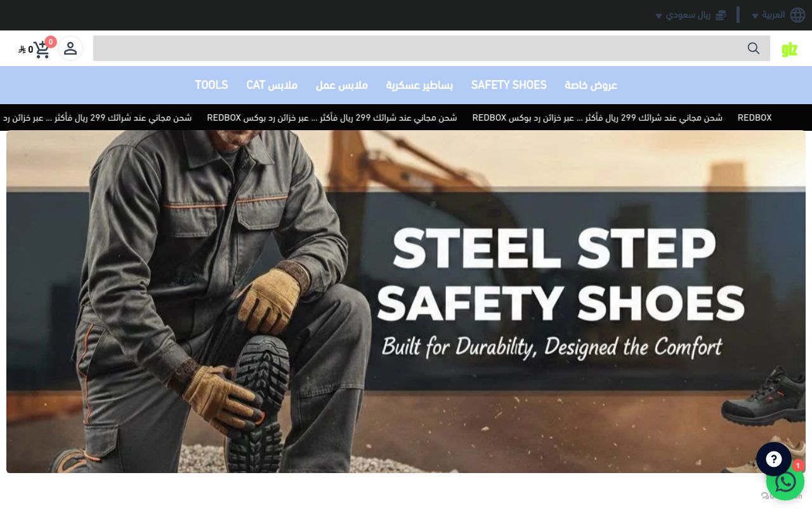
Task: Click the coins currency icon
Action: 721,15
